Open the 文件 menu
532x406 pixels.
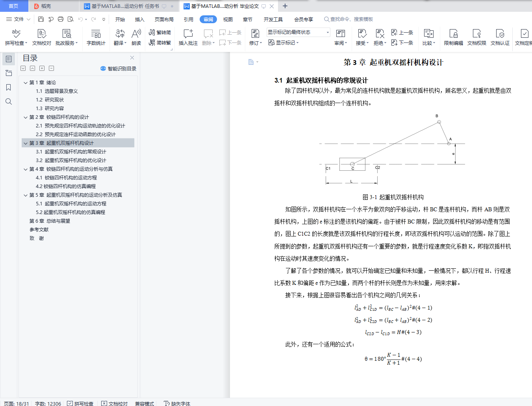click(18, 19)
